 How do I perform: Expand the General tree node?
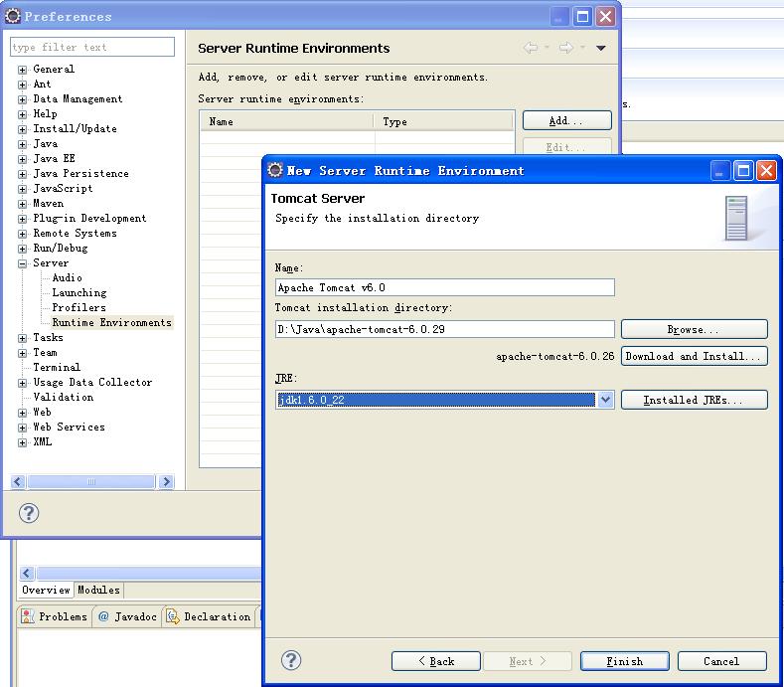coord(22,70)
